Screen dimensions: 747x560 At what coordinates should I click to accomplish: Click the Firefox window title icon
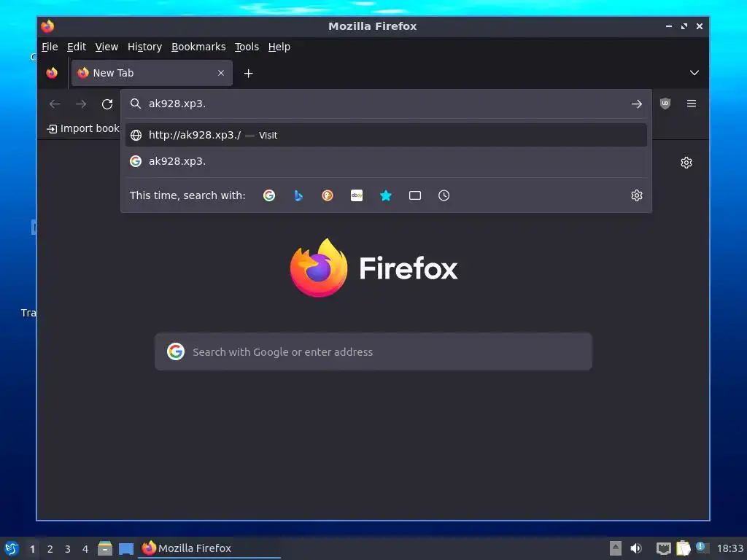click(47, 26)
